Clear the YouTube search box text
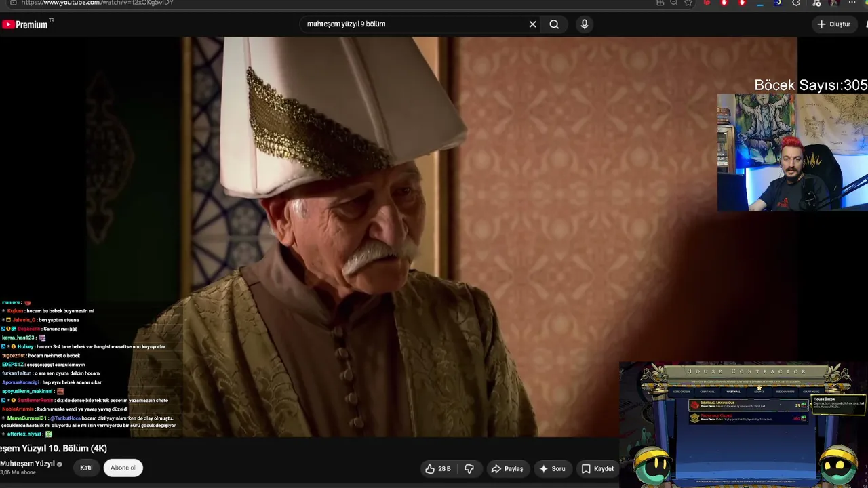868x488 pixels. (x=532, y=24)
